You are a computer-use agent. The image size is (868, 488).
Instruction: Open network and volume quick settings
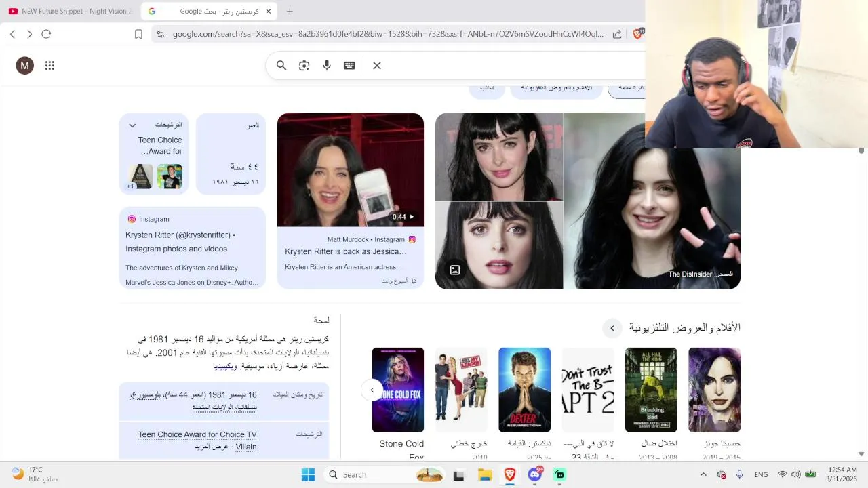[796, 474]
